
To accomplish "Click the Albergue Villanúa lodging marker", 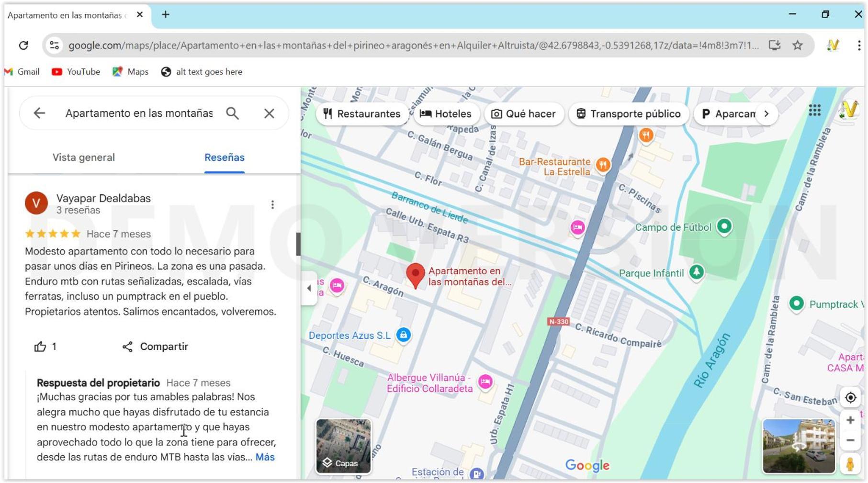I will click(485, 382).
